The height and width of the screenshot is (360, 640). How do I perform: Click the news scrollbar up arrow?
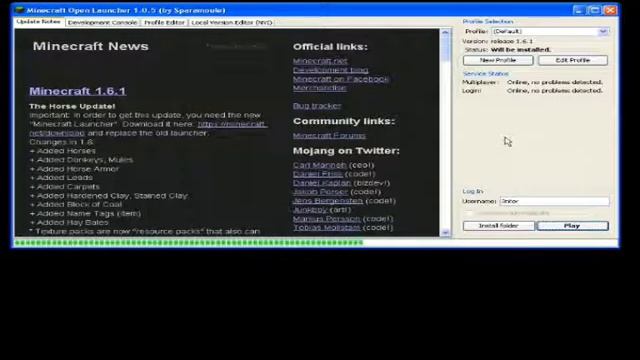[445, 33]
